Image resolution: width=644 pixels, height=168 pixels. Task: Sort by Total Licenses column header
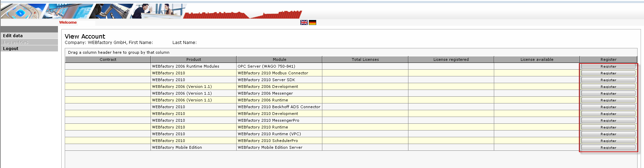[365, 59]
